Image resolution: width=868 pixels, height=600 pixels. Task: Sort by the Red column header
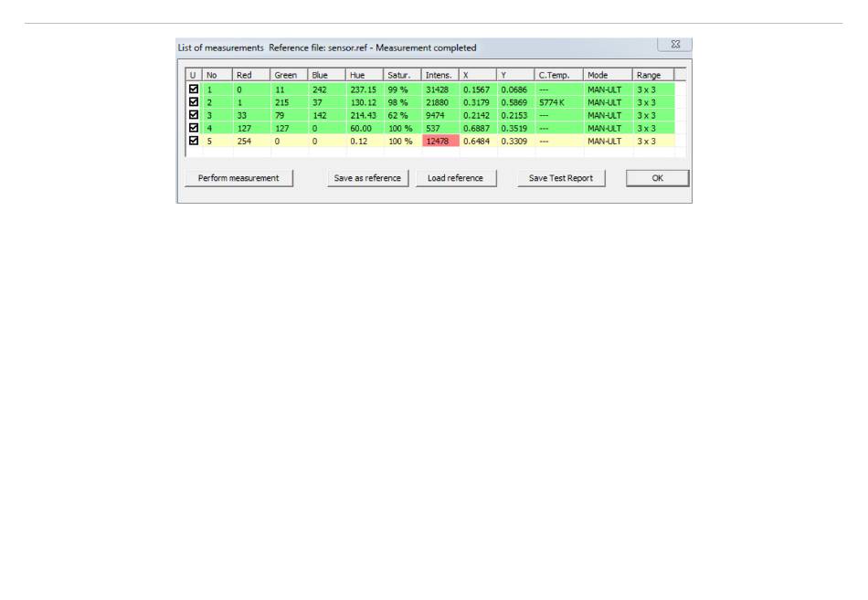click(x=251, y=75)
